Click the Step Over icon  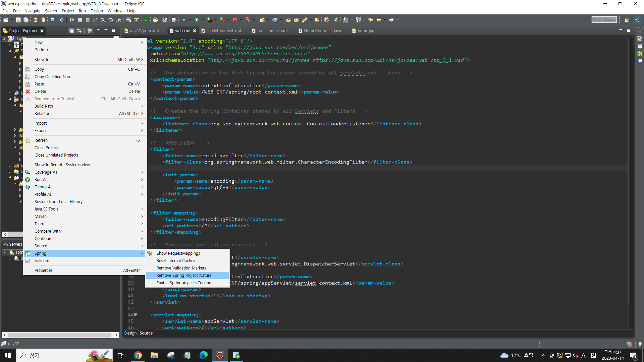click(x=111, y=20)
